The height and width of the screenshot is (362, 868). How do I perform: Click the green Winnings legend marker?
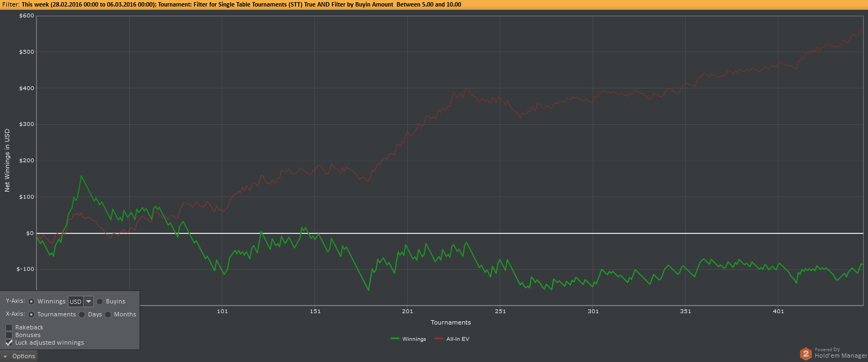395,339
